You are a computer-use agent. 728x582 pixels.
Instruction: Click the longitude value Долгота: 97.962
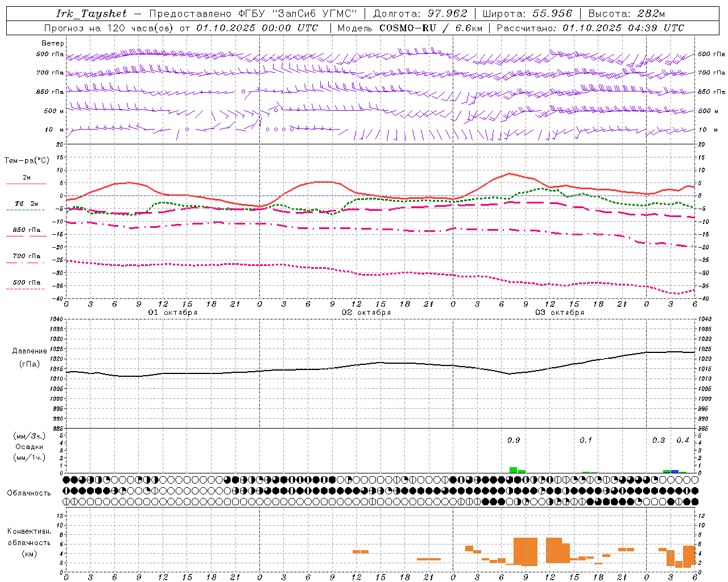tap(420, 14)
